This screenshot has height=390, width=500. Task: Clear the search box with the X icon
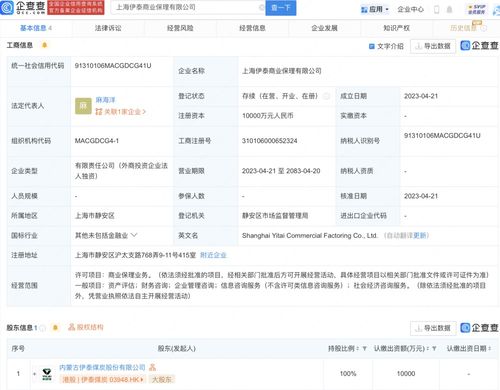click(x=261, y=8)
